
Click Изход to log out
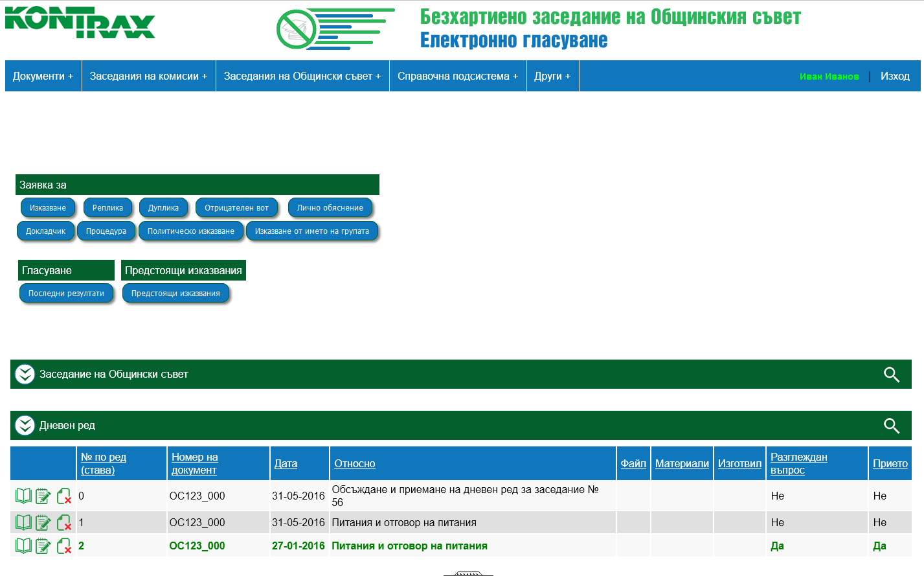[895, 76]
